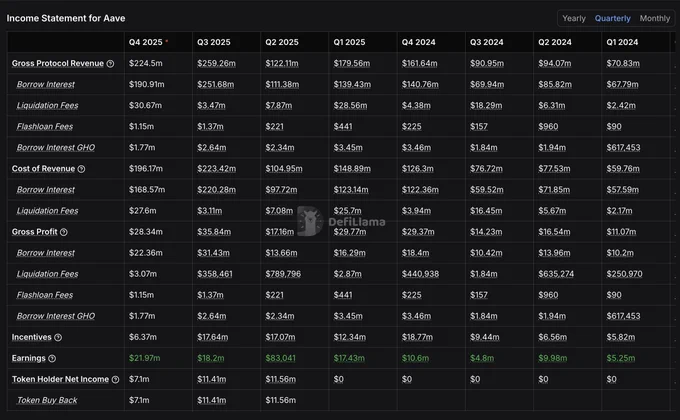This screenshot has height=420, width=680.
Task: Open the Token Buy Back row label
Action: click(x=47, y=400)
